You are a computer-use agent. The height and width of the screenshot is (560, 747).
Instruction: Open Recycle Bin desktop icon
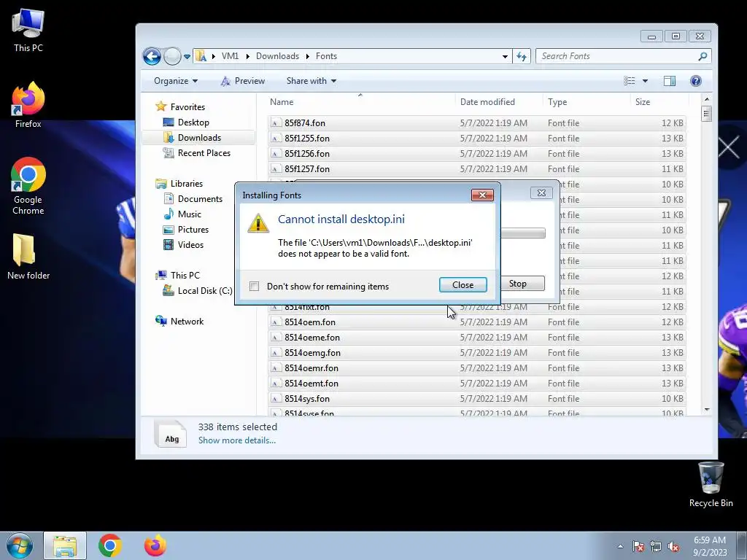(x=711, y=484)
